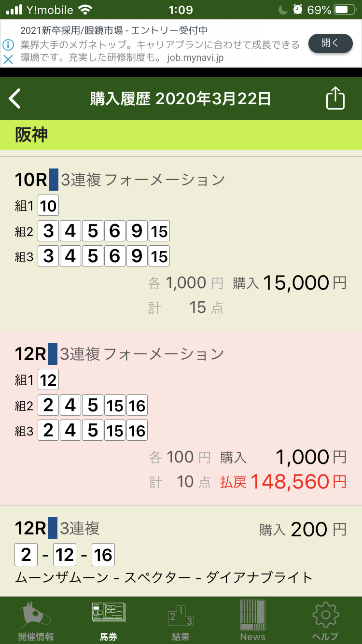Tap the share icon in the header
This screenshot has height=644, width=362.
pos(335,98)
